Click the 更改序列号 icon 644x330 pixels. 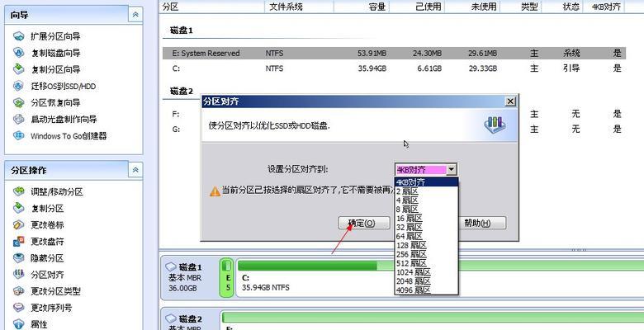(x=19, y=308)
